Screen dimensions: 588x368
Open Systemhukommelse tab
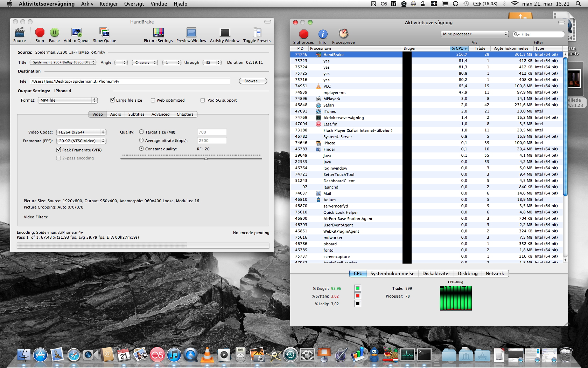tap(392, 273)
